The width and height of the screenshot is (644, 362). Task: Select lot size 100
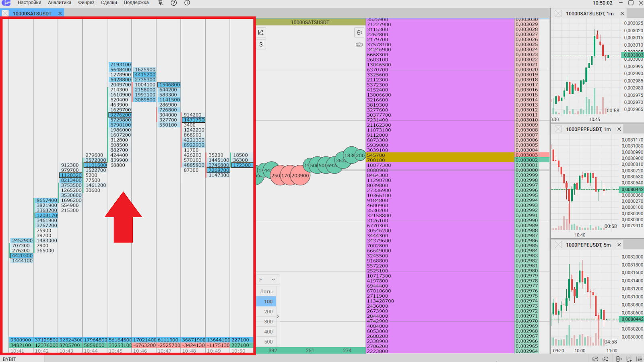pyautogui.click(x=268, y=301)
